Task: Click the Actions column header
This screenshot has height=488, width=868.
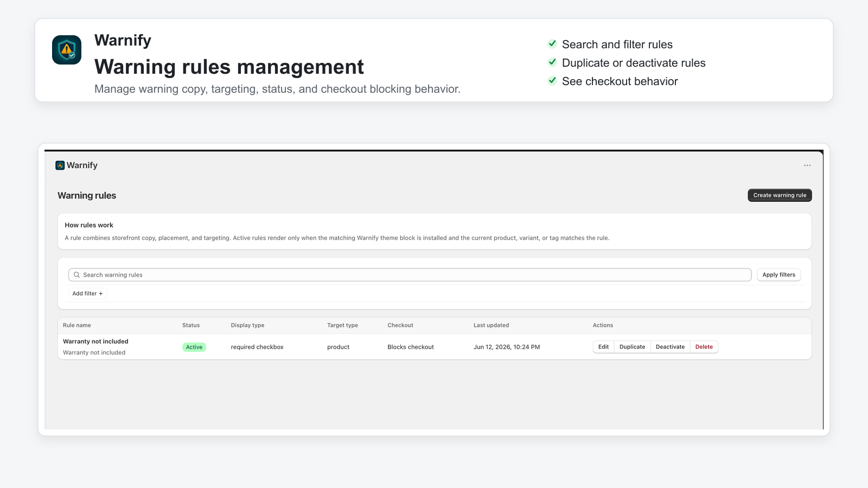Action: [x=603, y=325]
